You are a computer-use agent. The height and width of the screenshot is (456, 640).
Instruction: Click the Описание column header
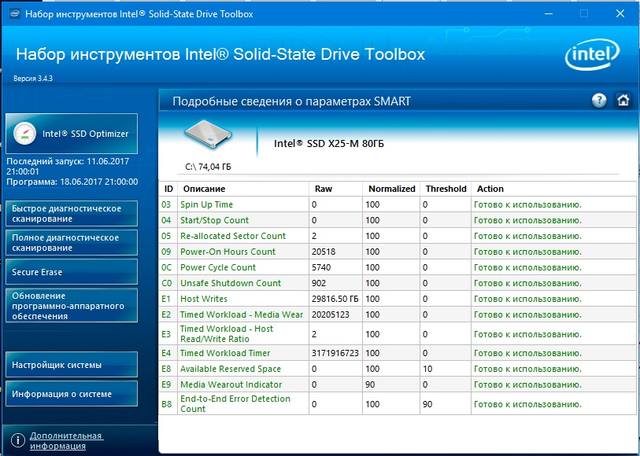coord(204,189)
